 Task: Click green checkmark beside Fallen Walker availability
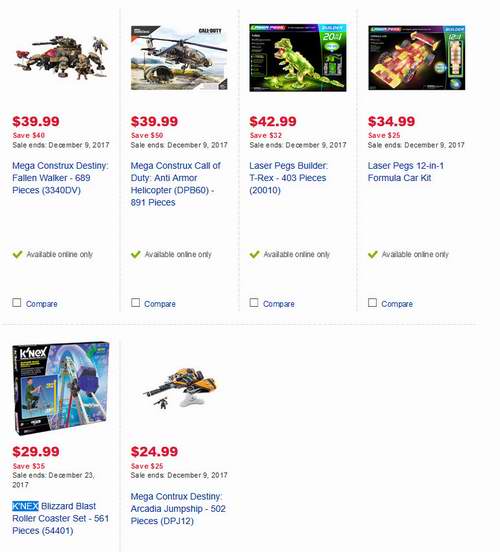click(17, 254)
